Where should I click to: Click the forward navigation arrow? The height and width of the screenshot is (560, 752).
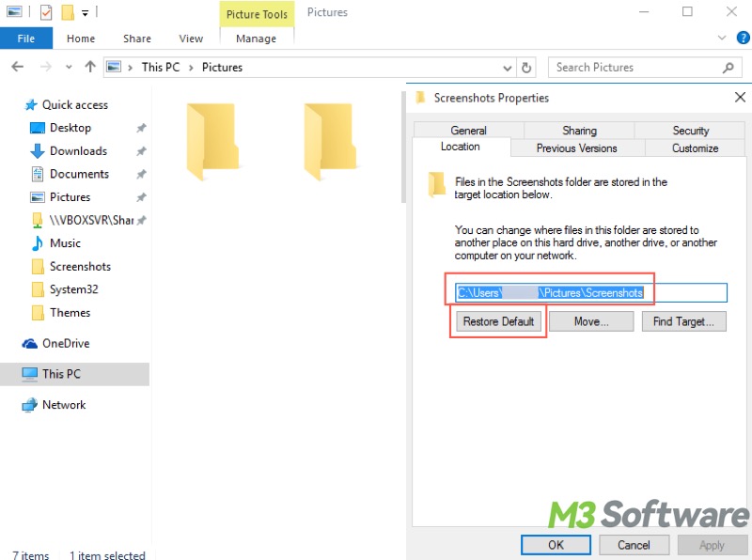click(45, 67)
